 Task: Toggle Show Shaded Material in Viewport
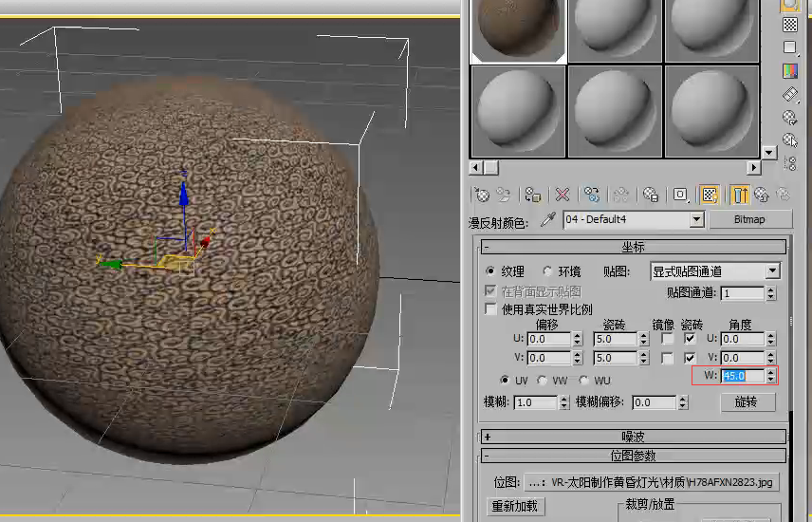click(x=710, y=195)
